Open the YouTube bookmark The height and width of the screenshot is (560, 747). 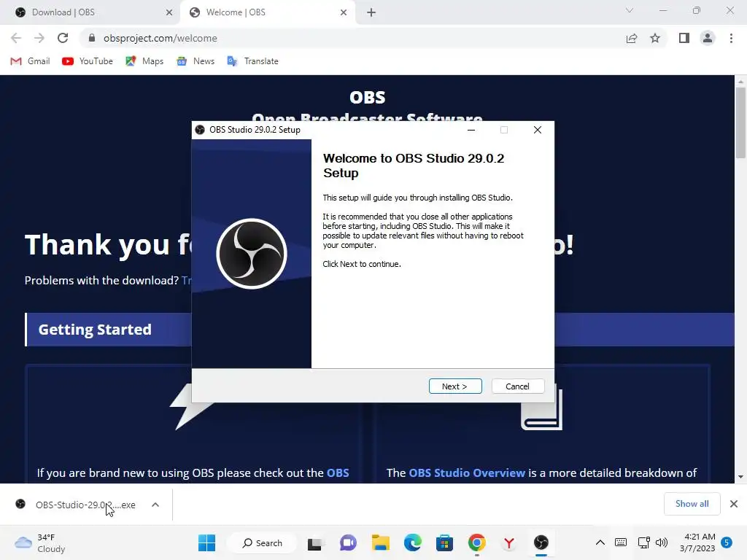pyautogui.click(x=88, y=61)
